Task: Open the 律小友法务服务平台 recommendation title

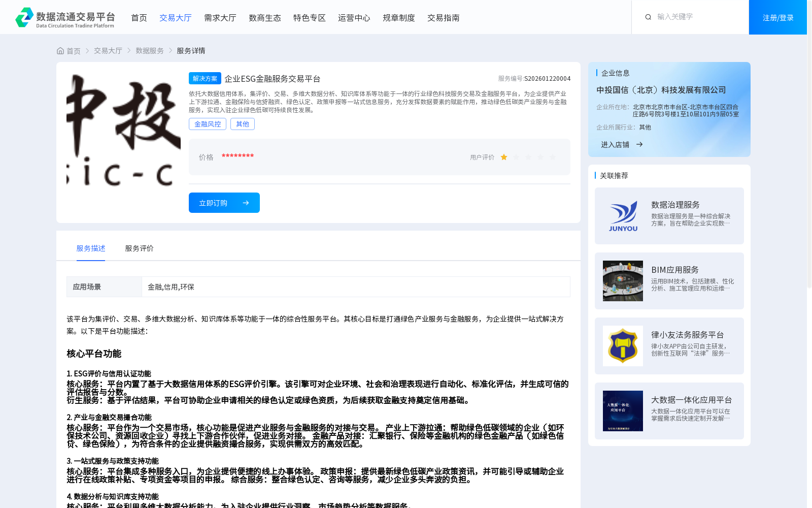Action: (688, 335)
